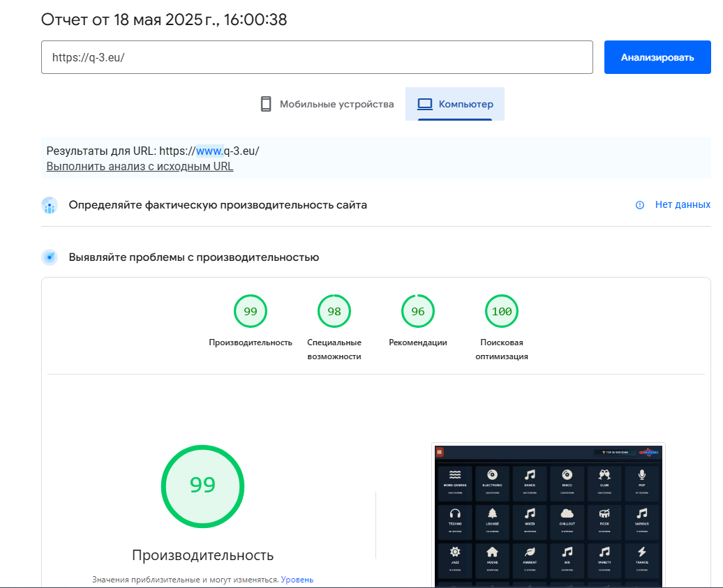
Task: Click the 60s music note icon in preview
Action: click(567, 552)
